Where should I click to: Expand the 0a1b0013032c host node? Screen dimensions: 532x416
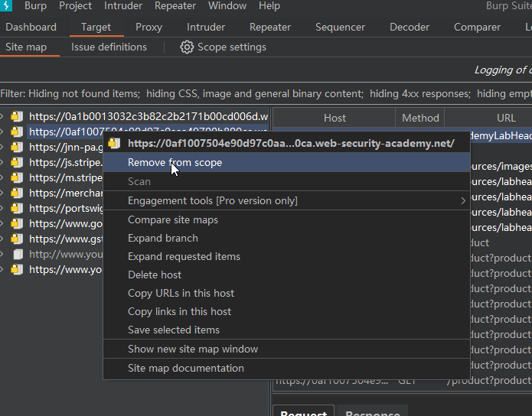pyautogui.click(x=2, y=116)
